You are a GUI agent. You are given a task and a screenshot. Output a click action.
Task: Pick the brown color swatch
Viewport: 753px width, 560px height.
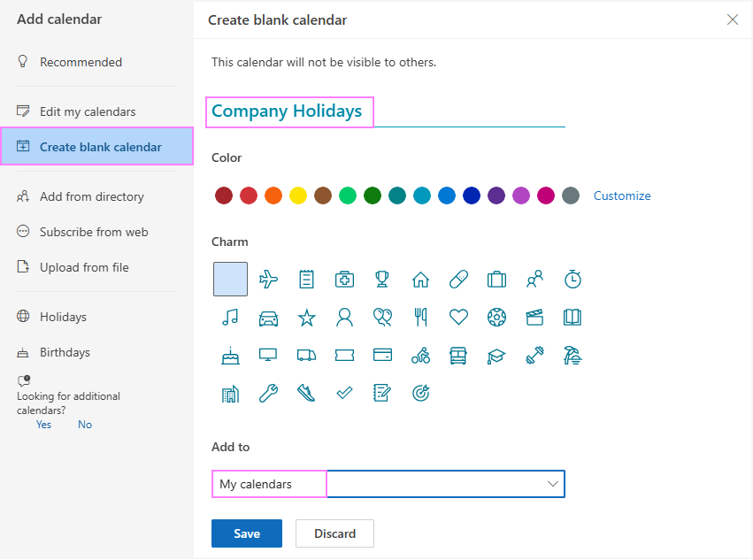323,196
